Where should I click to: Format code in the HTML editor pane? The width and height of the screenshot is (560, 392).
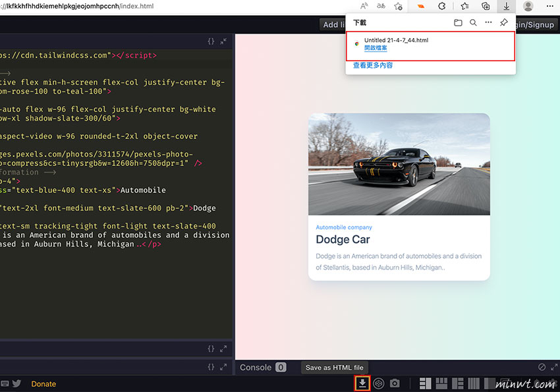click(x=211, y=42)
